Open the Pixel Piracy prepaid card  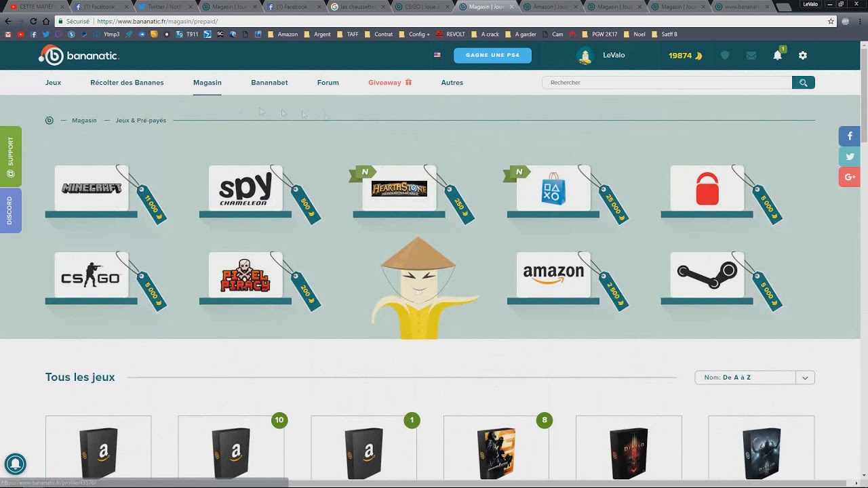coord(245,275)
